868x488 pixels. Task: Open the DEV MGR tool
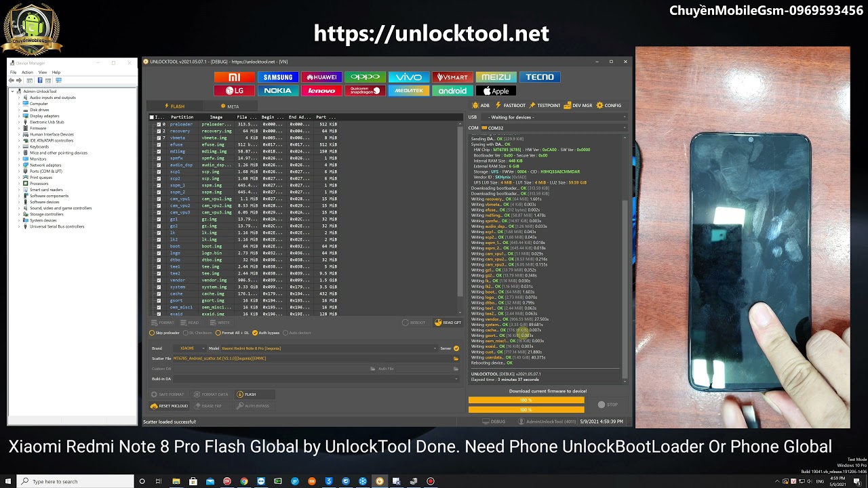(x=578, y=106)
